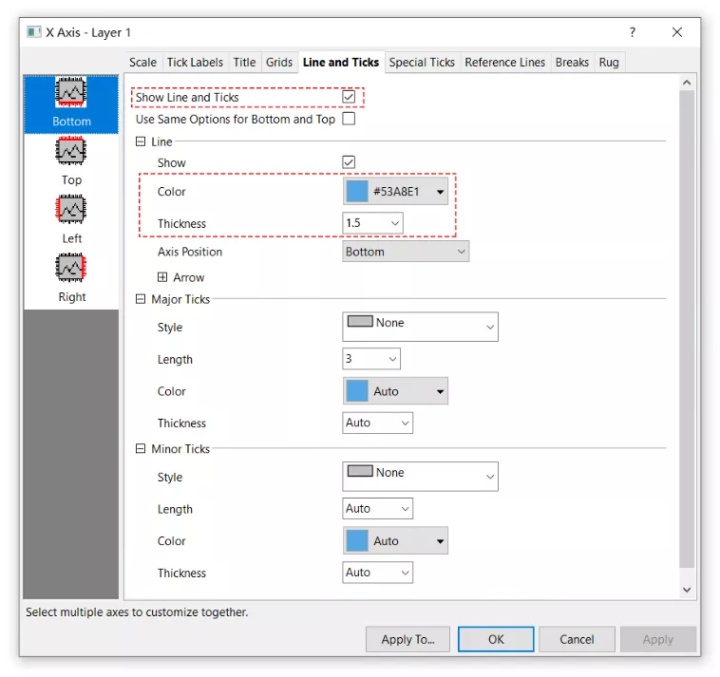Screen dimensions: 720x677
Task: Click the help question mark button
Action: 632,32
